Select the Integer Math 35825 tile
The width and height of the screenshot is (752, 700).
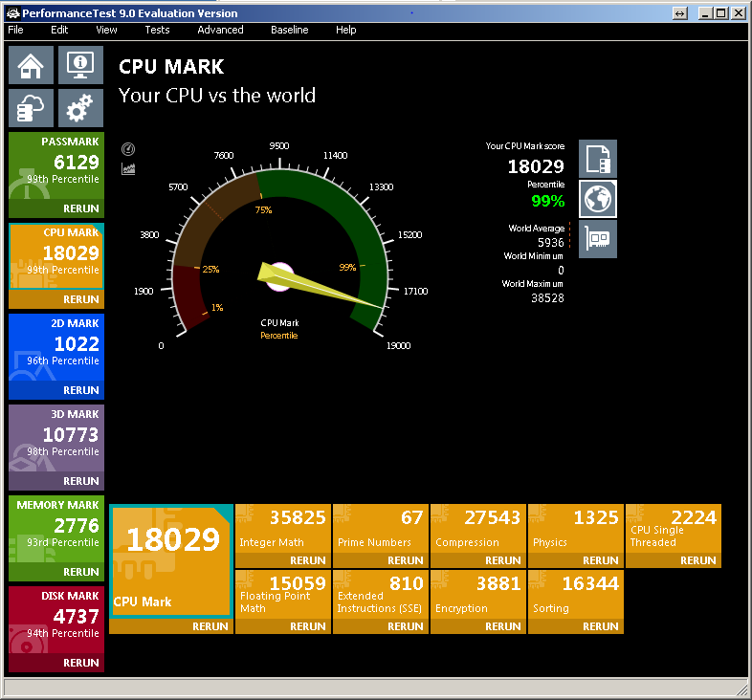pyautogui.click(x=283, y=529)
